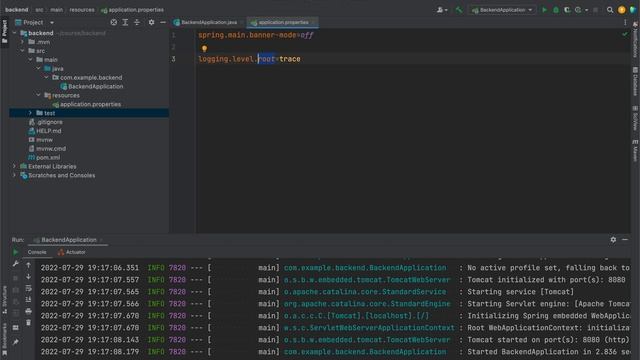Print console output with printer icon
The height and width of the screenshot is (360, 640).
point(29,311)
